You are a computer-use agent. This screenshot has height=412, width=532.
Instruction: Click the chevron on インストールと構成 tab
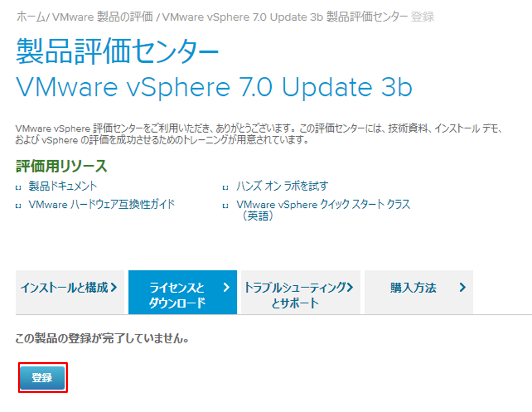[114, 287]
